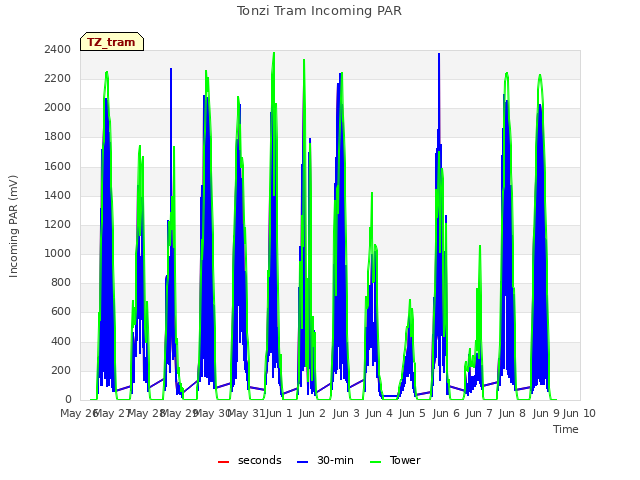The height and width of the screenshot is (480, 640).
Task: Click the Jun 5 x-axis date label
Action: click(412, 413)
